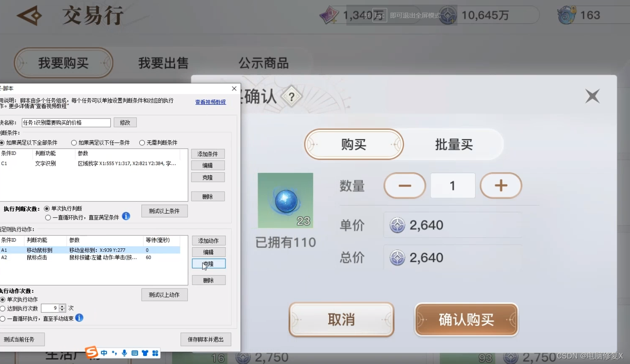Click the 保存脚本并退出 button
The height and width of the screenshot is (364, 630).
[x=206, y=339]
